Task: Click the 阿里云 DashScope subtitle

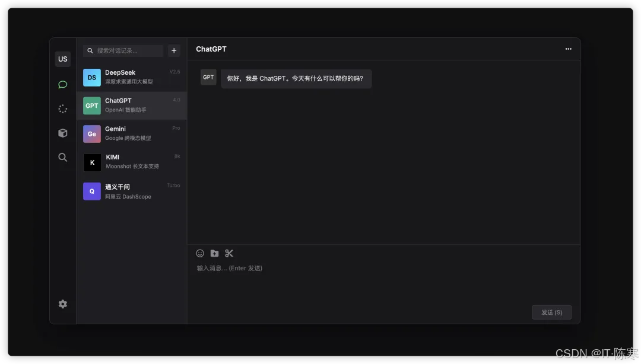Action: coord(128,196)
